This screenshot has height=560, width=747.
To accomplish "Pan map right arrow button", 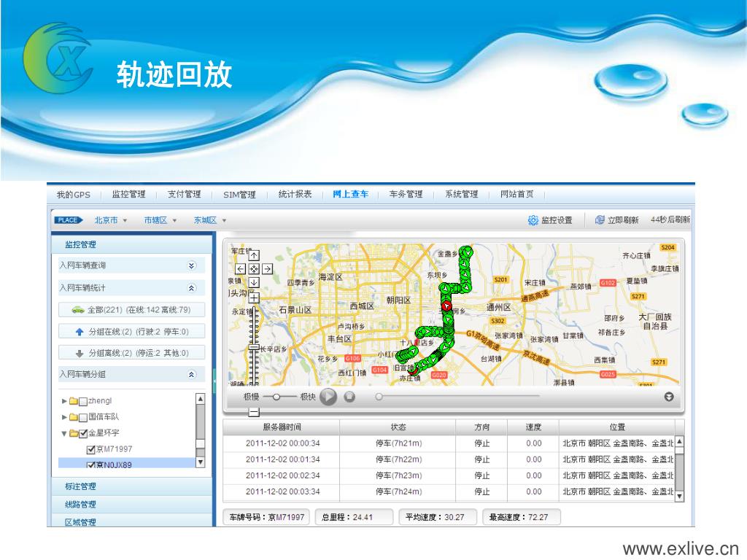I will tap(267, 269).
